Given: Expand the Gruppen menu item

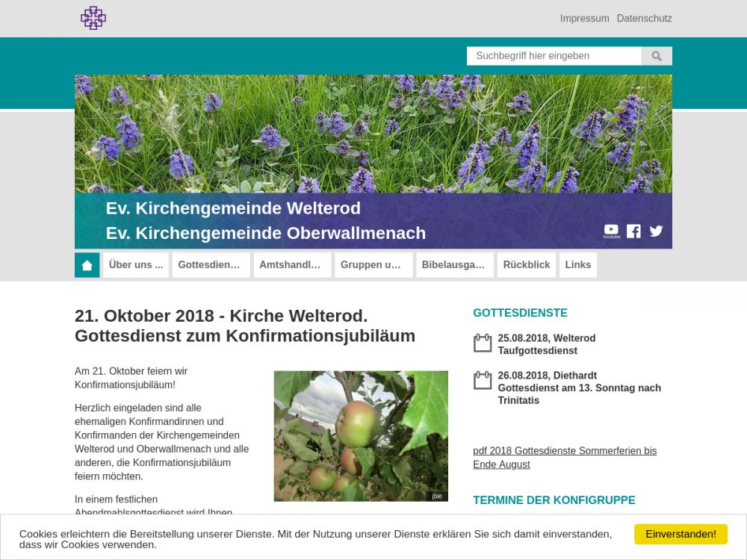Looking at the screenshot, I should click(373, 265).
